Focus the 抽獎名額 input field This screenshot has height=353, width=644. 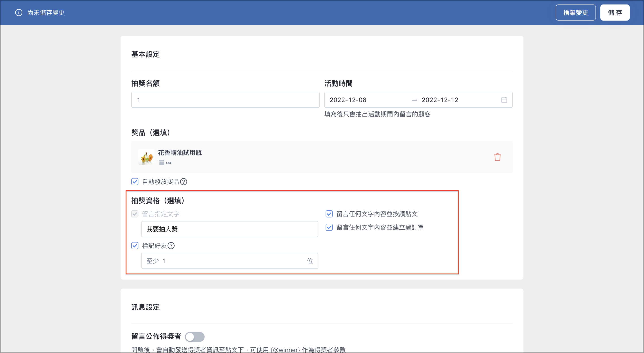coord(225,100)
